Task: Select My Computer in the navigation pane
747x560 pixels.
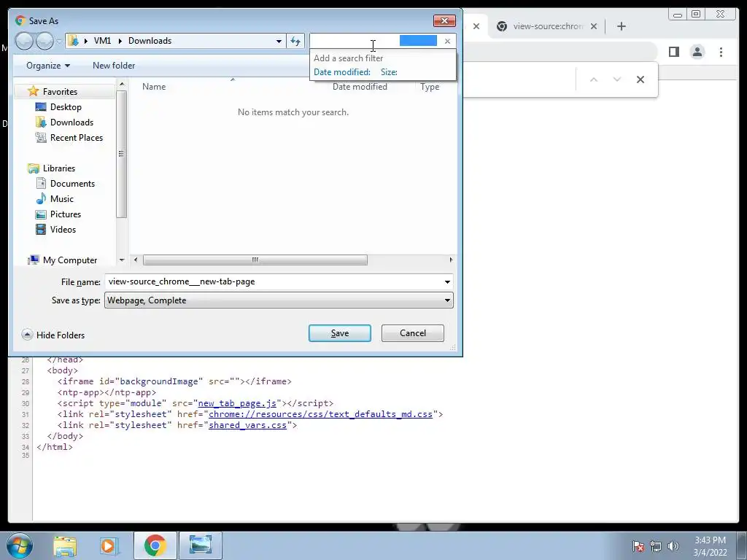Action: (69, 260)
